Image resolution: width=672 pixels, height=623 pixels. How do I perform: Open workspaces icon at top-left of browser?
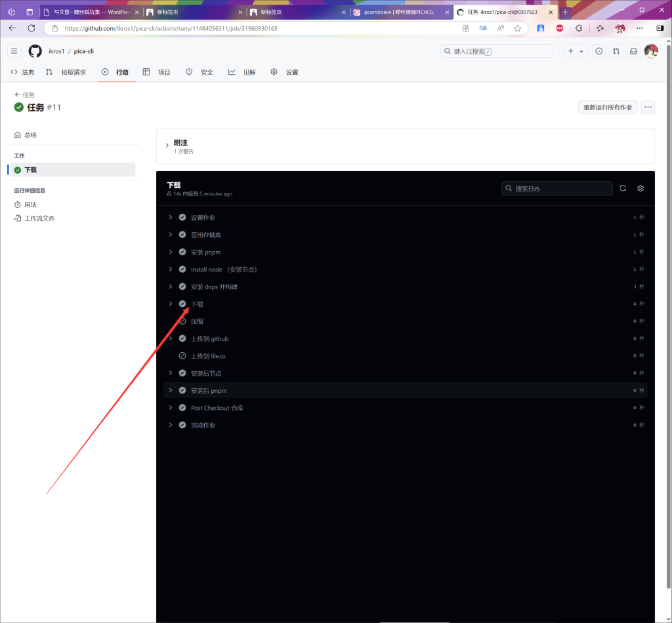[x=12, y=12]
